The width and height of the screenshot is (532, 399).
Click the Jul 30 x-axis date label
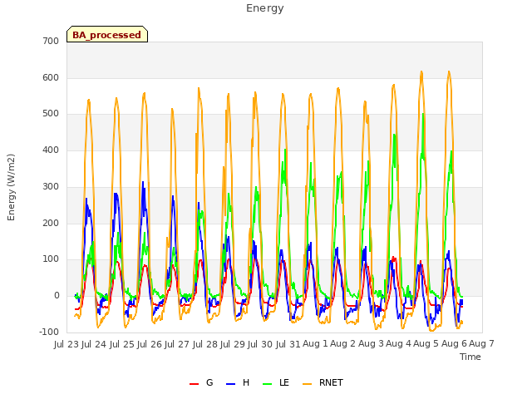click(260, 344)
